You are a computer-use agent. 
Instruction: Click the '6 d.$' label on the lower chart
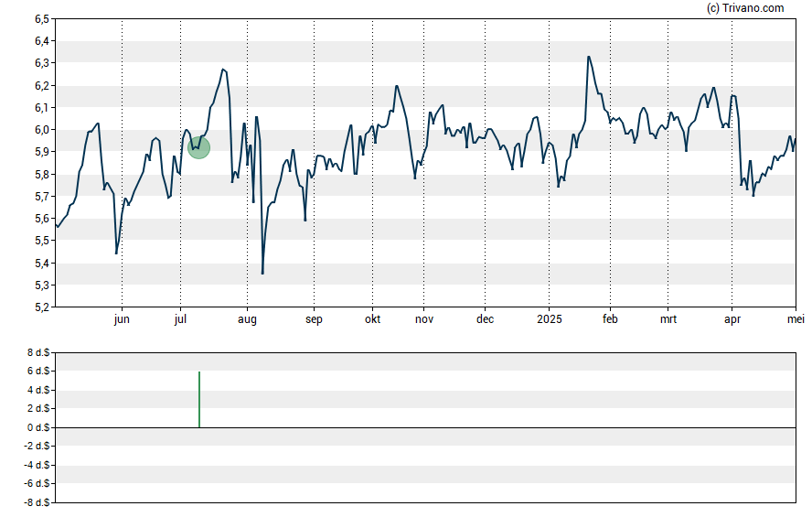38,371
